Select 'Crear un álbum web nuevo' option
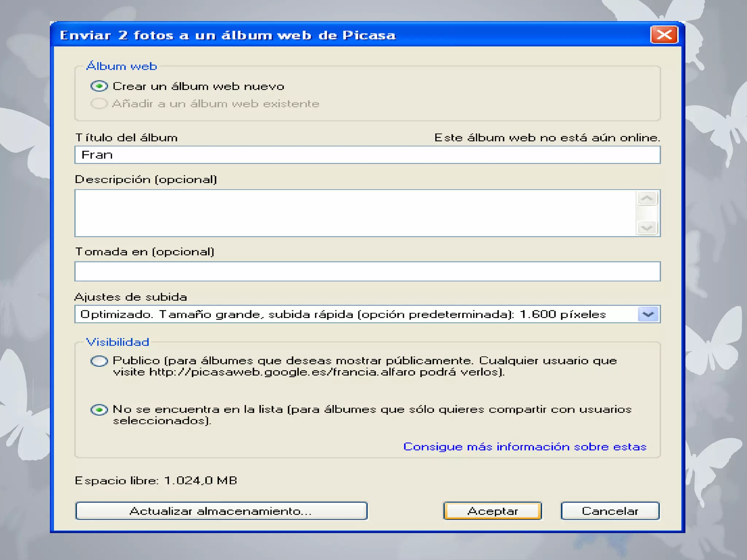The width and height of the screenshot is (747, 560). tap(99, 86)
